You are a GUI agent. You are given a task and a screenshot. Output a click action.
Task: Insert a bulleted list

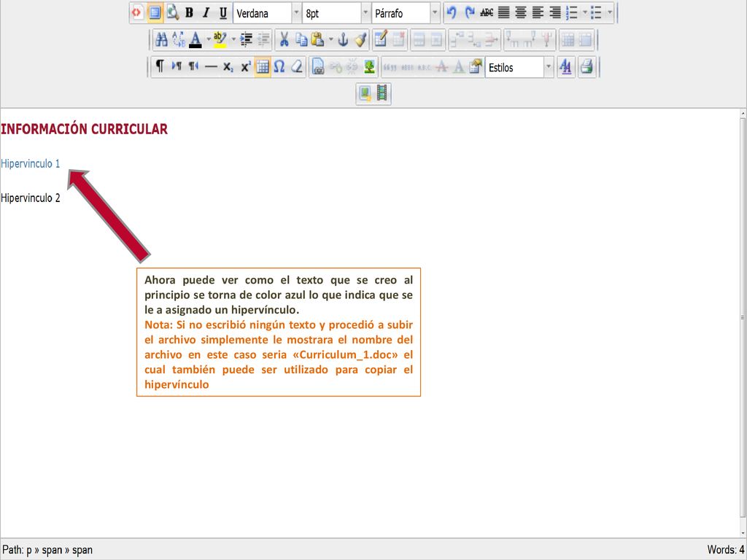tap(597, 13)
